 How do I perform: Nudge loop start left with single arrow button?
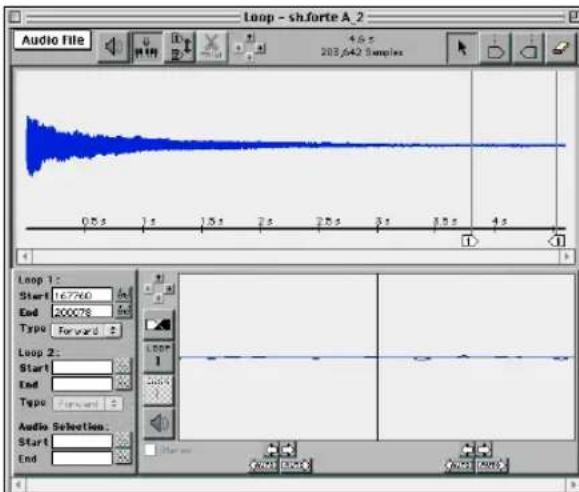point(468,450)
